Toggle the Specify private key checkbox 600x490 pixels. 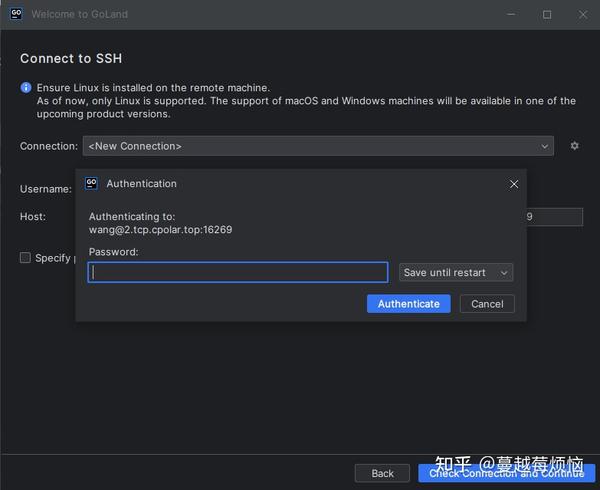point(26,258)
